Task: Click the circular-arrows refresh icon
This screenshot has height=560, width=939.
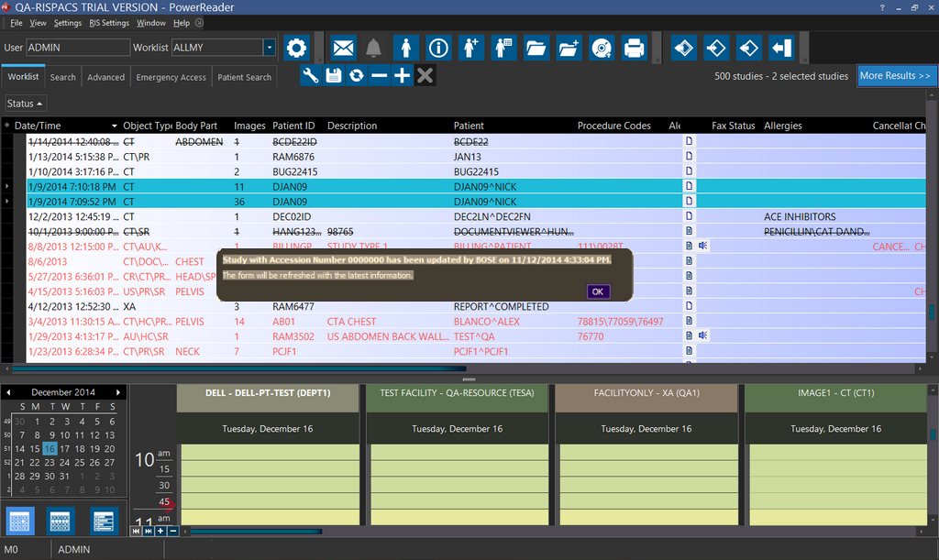Action: [356, 76]
